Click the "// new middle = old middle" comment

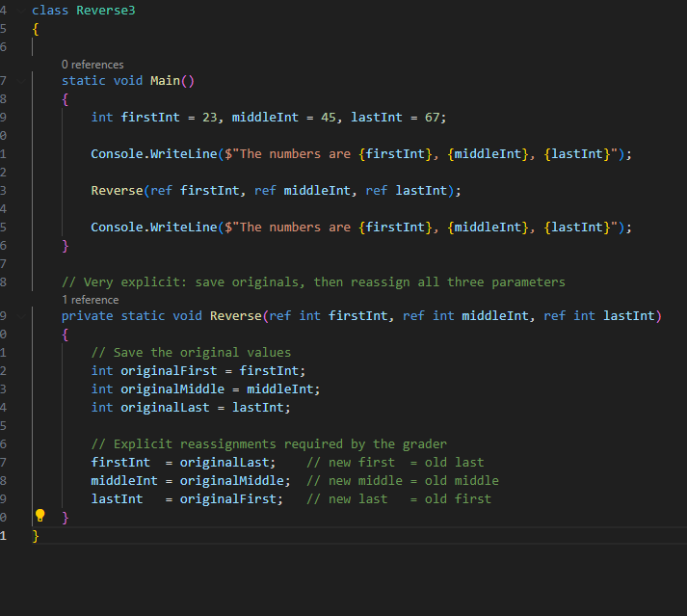(x=403, y=481)
